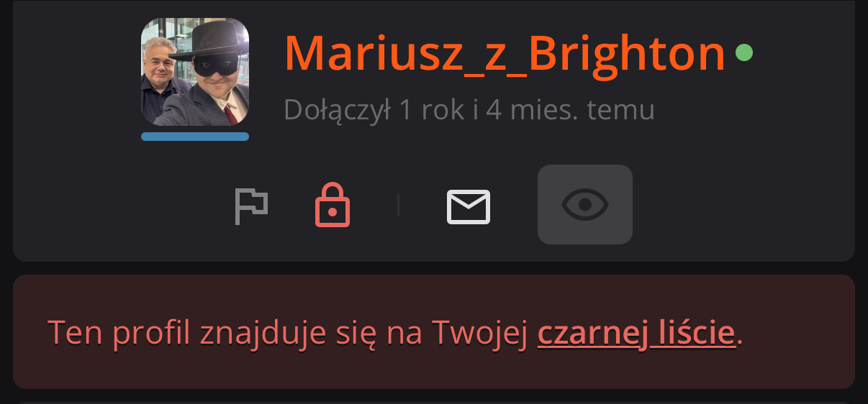This screenshot has width=868, height=404.
Task: Click the Mariusz_z_Brighton username
Action: pyautogui.click(x=505, y=52)
